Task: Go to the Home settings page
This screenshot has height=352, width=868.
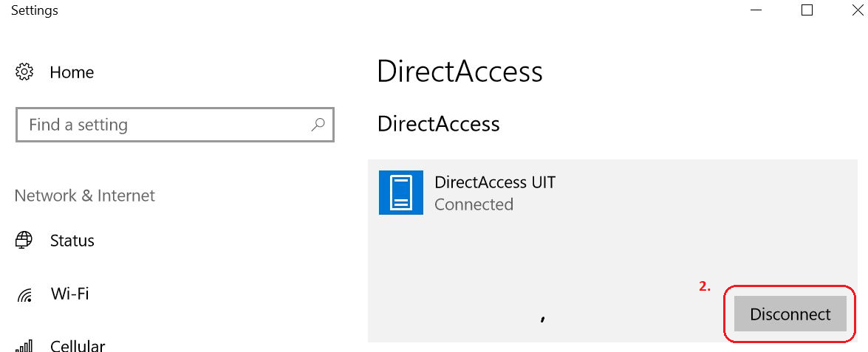Action: click(72, 72)
